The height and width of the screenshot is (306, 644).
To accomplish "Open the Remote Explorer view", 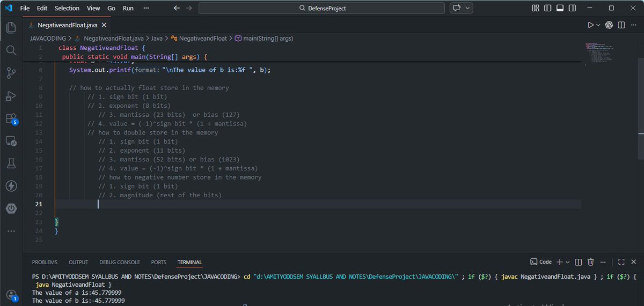I will (11, 141).
